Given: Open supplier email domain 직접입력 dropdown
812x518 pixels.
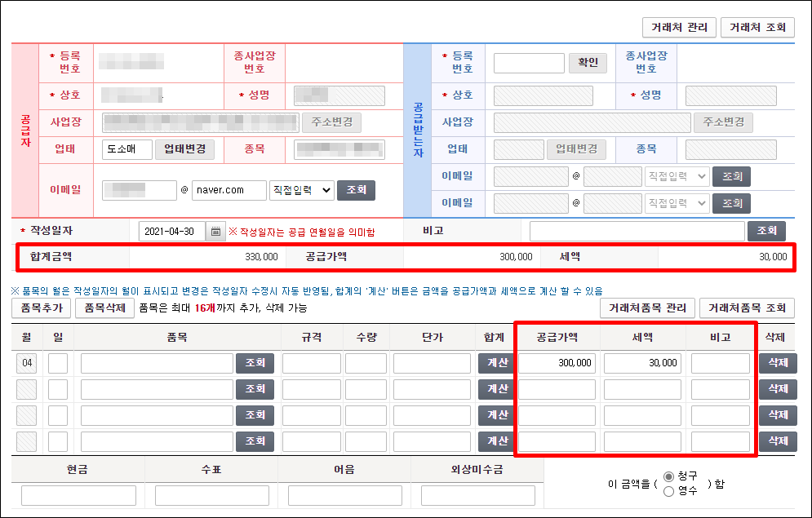Looking at the screenshot, I should click(301, 190).
